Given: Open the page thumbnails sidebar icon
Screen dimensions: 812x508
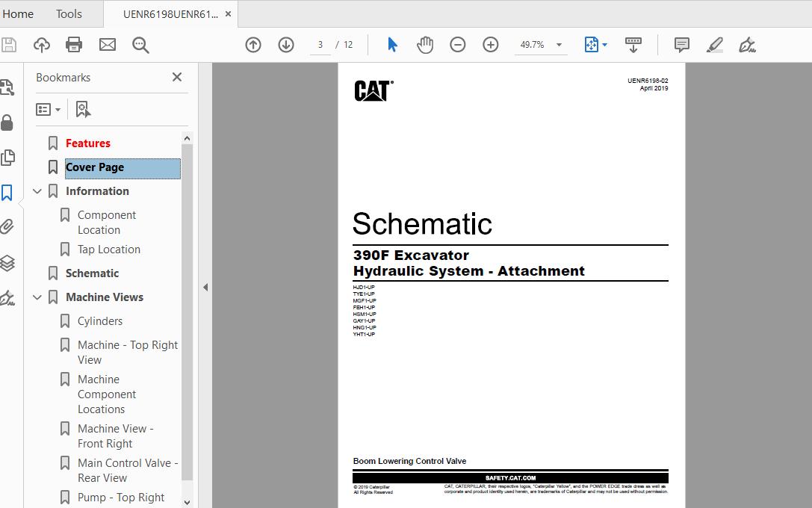Looking at the screenshot, I should pyautogui.click(x=7, y=158).
